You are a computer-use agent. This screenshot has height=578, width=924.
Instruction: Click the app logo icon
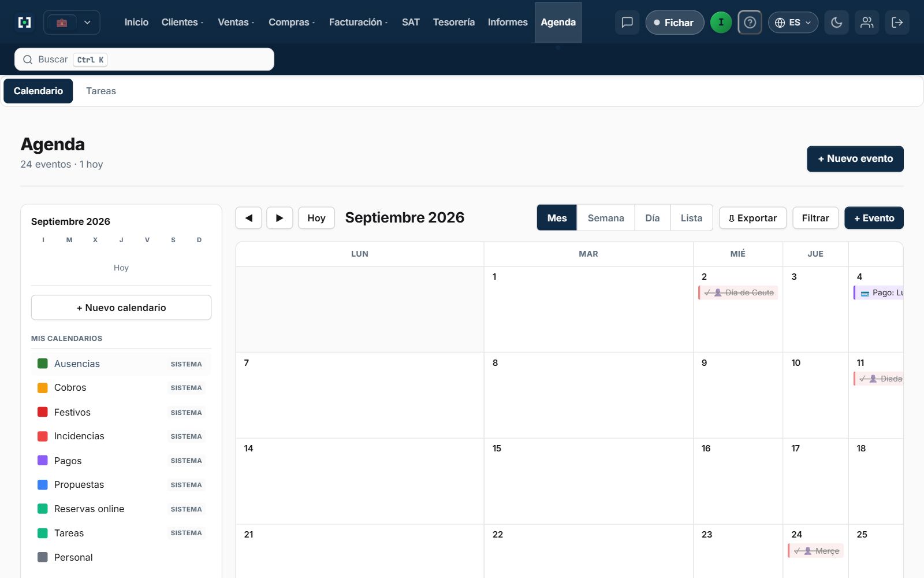[x=24, y=23]
